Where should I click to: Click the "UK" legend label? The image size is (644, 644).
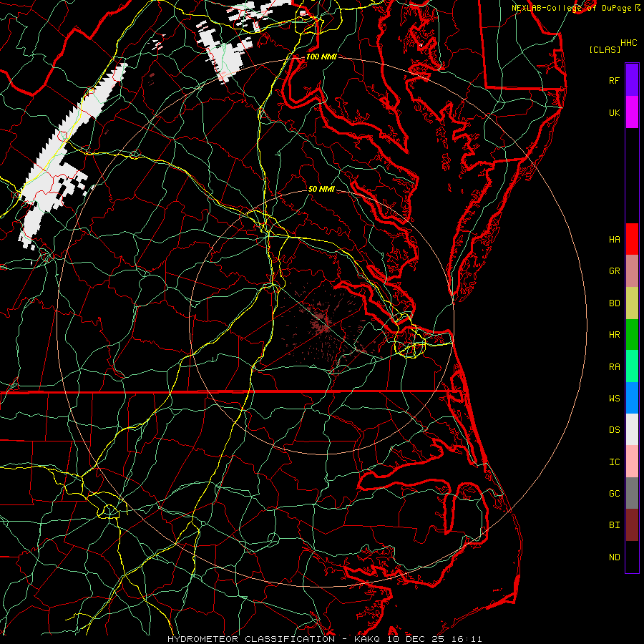[614, 112]
